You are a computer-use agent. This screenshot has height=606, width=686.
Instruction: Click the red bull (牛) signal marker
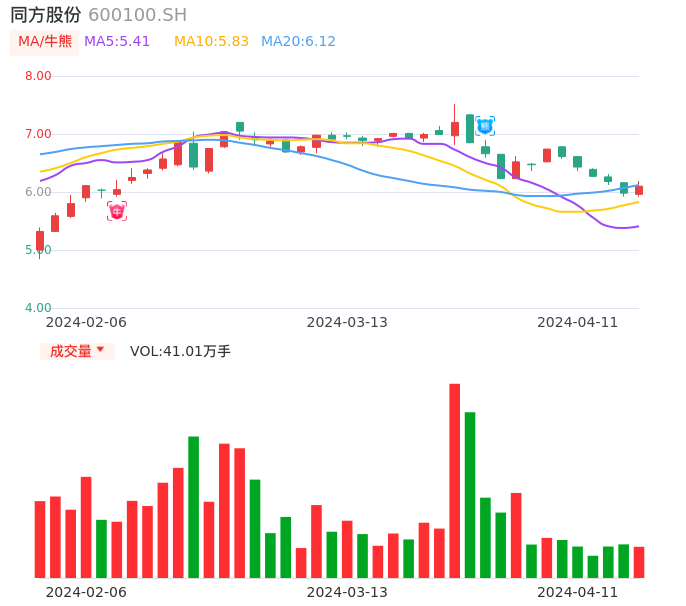coord(117,211)
